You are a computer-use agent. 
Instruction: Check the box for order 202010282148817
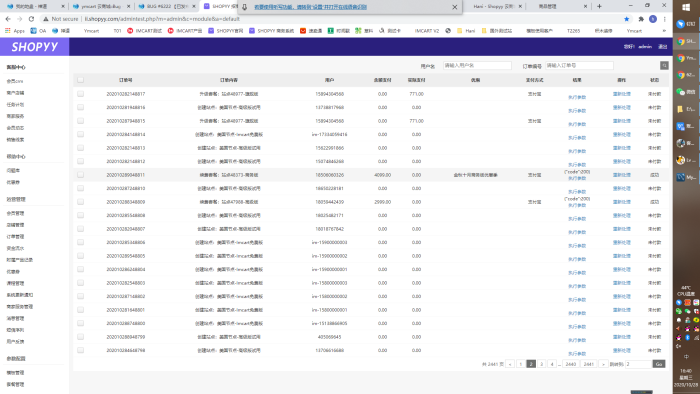click(80, 94)
